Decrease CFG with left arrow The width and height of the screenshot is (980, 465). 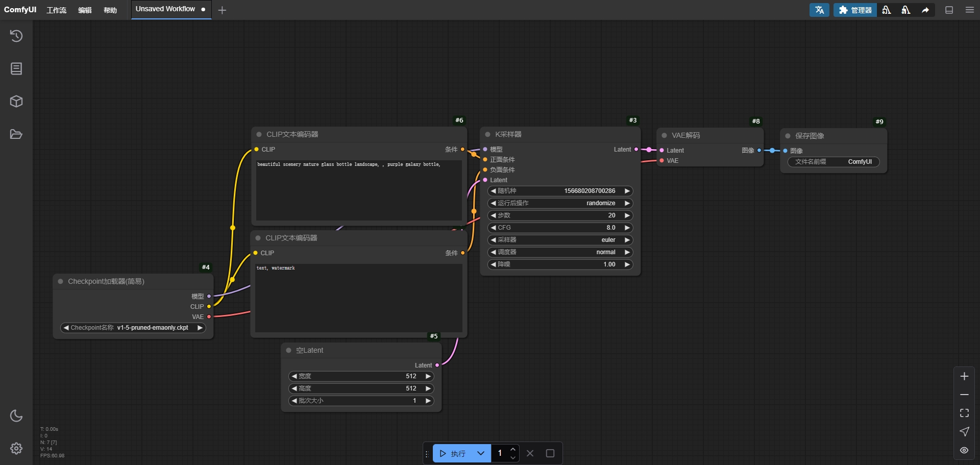coord(493,228)
